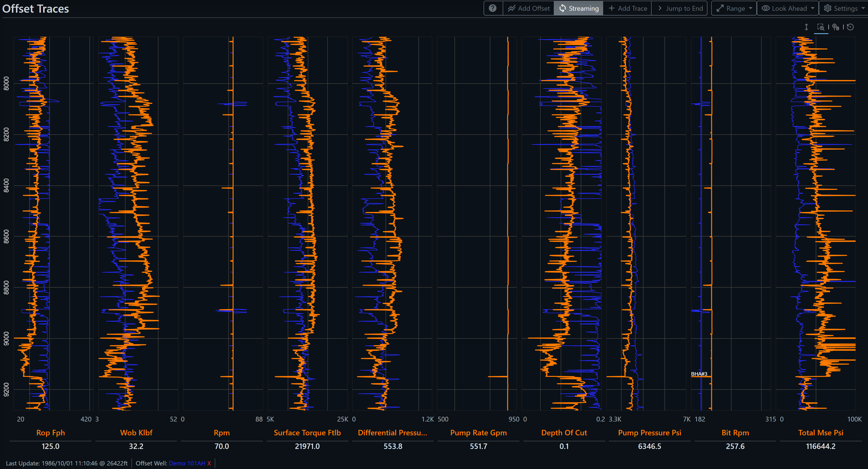The image size is (868, 469).
Task: Click the 9200 depth axis label
Action: (6, 390)
